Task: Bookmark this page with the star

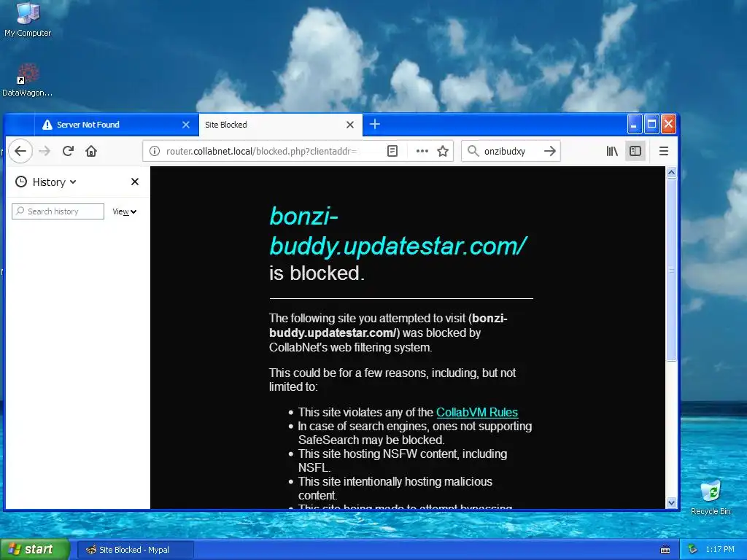Action: pyautogui.click(x=443, y=151)
